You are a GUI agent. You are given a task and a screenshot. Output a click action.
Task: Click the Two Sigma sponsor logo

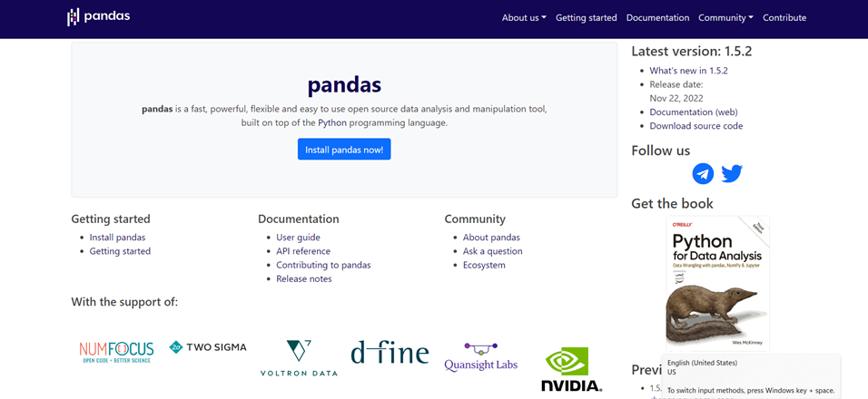tap(208, 347)
